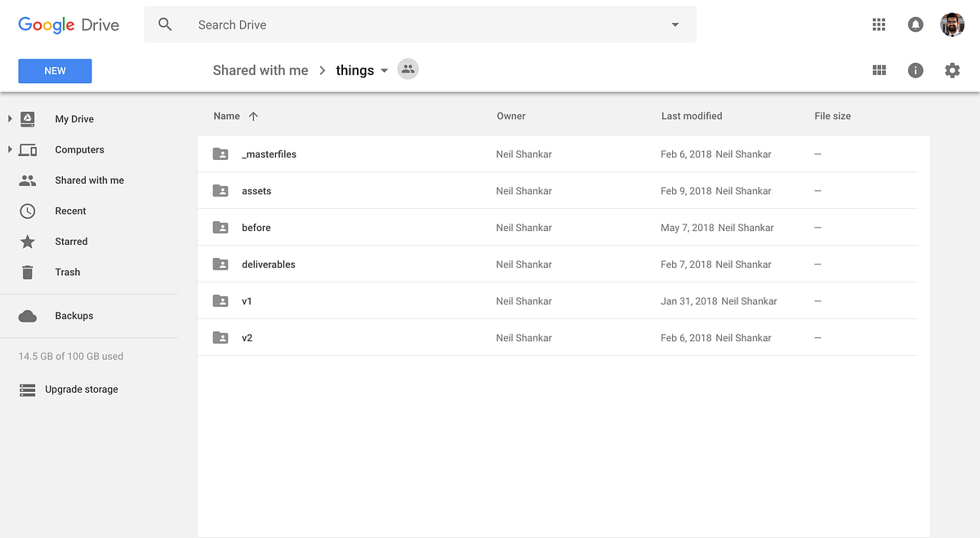Screen dimensions: 980x538
Task: Click the notifications bell
Action: (915, 24)
